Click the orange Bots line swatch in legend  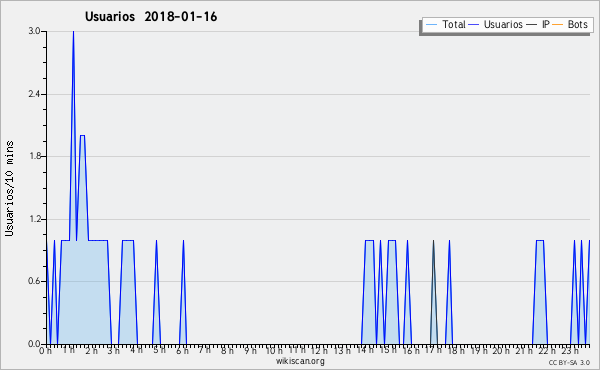click(558, 25)
